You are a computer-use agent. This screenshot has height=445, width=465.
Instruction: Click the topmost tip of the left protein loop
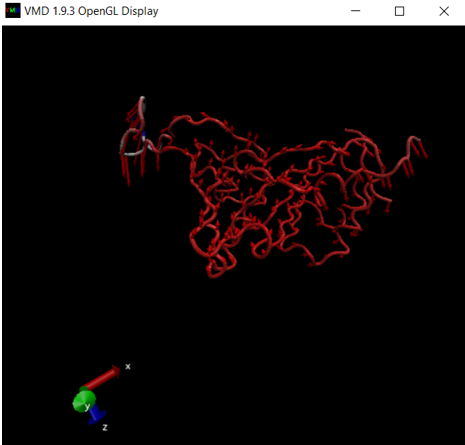click(143, 99)
